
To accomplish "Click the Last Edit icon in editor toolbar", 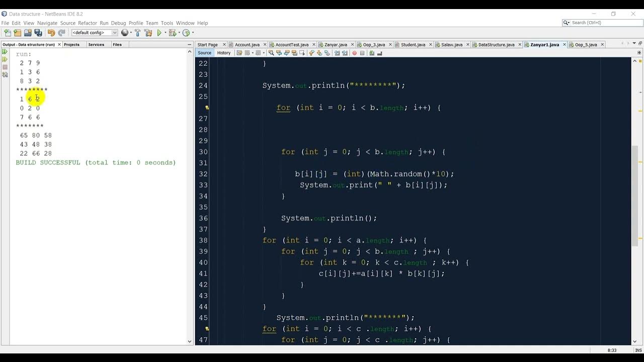I will [x=239, y=53].
